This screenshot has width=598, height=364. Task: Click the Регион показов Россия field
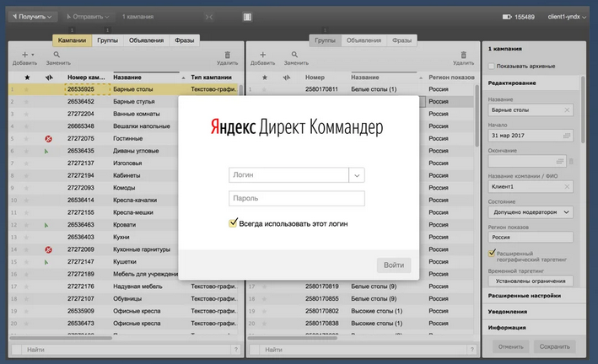pos(531,237)
